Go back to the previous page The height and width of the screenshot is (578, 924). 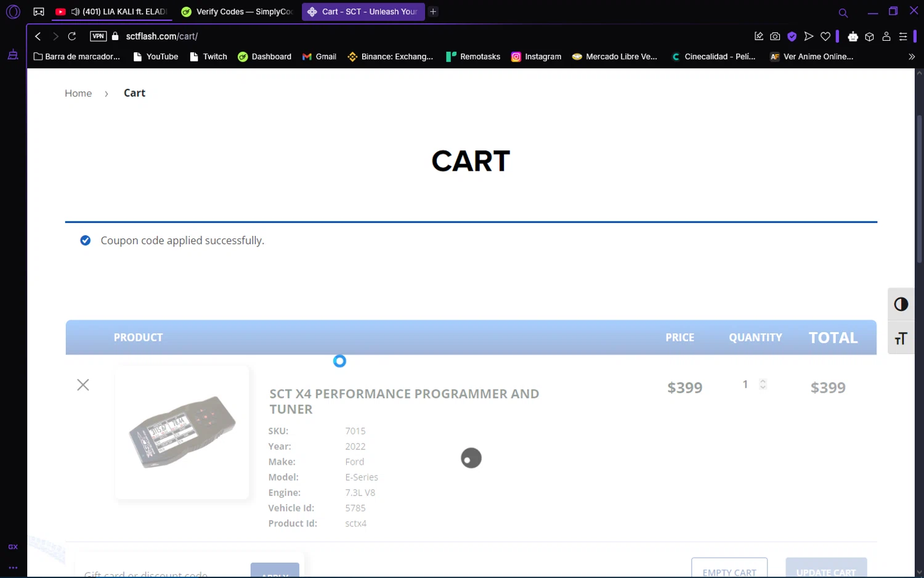(38, 36)
